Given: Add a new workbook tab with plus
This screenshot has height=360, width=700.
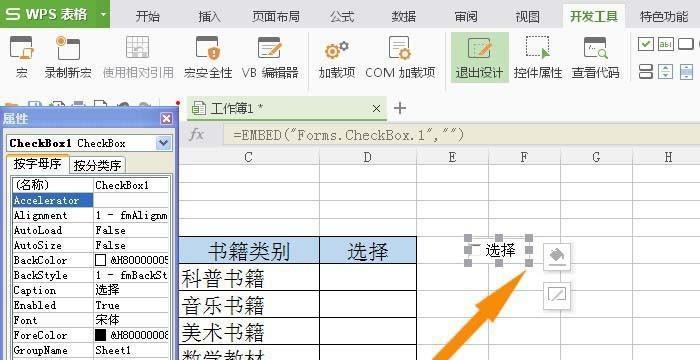Looking at the screenshot, I should pos(400,108).
